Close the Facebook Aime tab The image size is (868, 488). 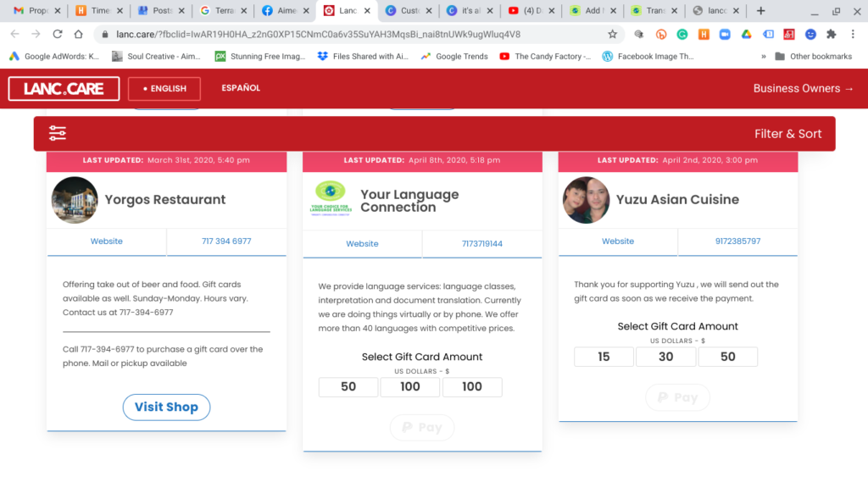tap(306, 10)
